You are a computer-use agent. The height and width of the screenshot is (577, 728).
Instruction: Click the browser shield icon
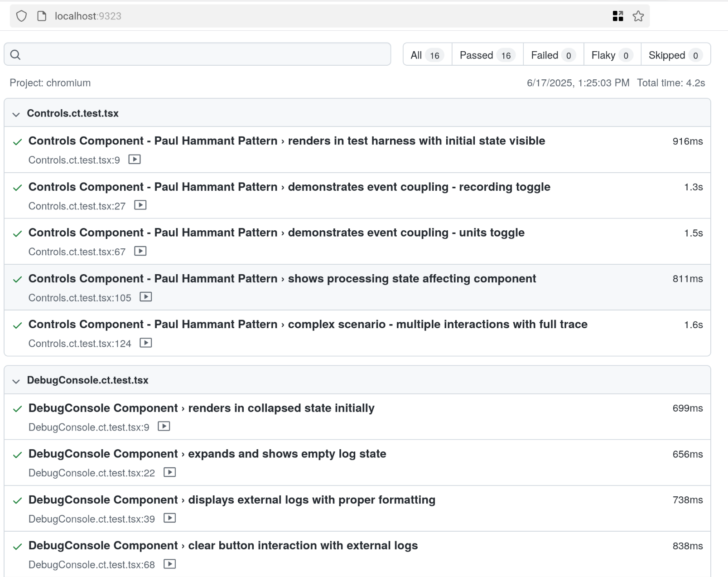click(21, 16)
